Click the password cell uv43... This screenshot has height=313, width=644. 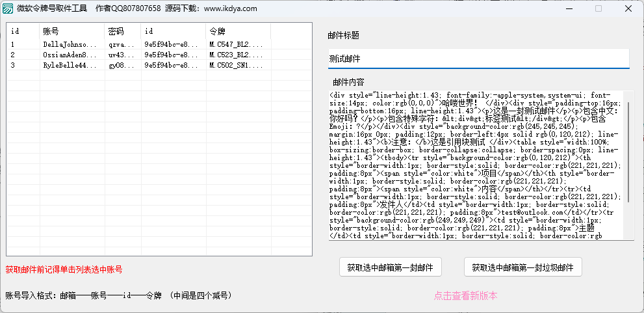[122, 54]
